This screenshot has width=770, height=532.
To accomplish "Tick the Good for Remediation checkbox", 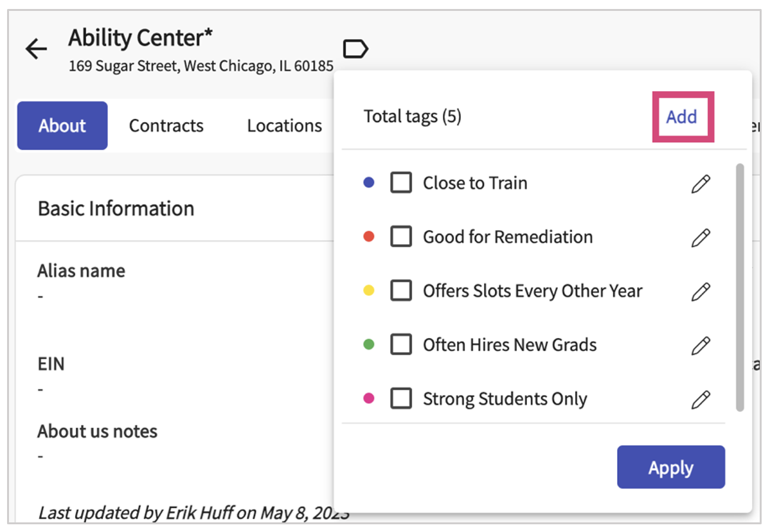I will (x=401, y=237).
